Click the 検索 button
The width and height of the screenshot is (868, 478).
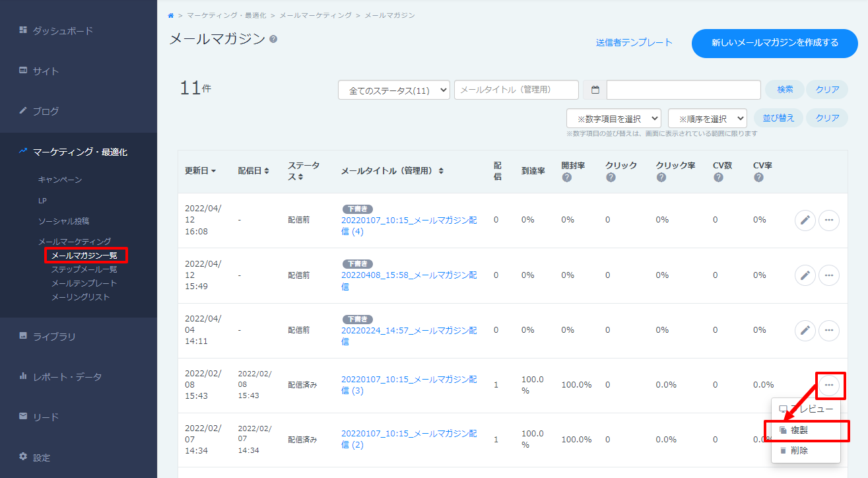click(785, 89)
